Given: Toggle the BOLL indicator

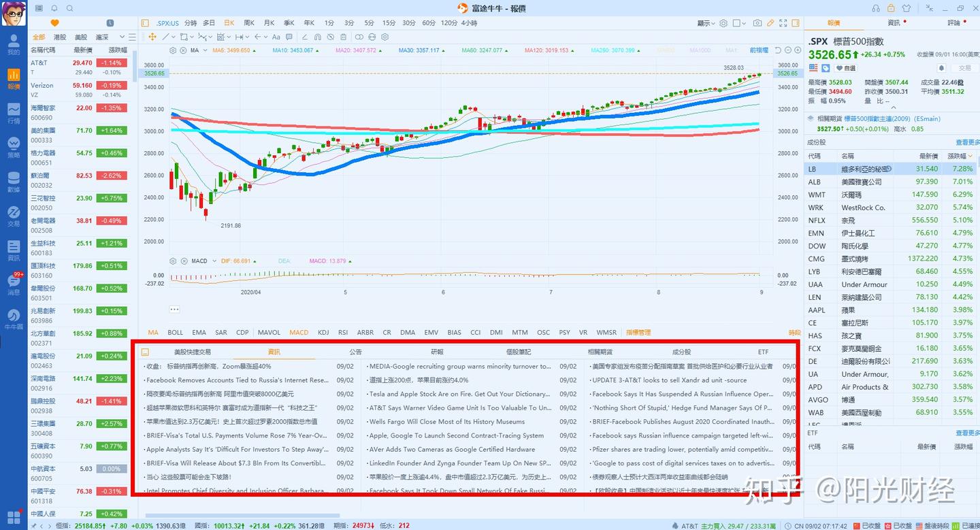Looking at the screenshot, I should point(175,333).
